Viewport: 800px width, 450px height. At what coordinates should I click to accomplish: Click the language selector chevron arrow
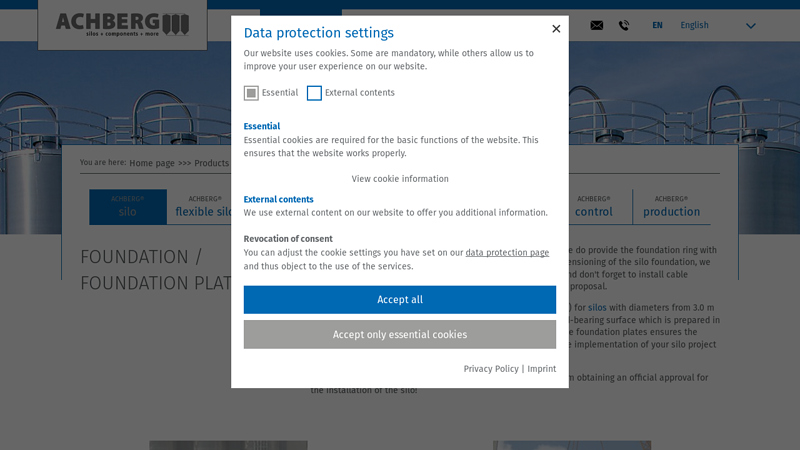(x=751, y=27)
